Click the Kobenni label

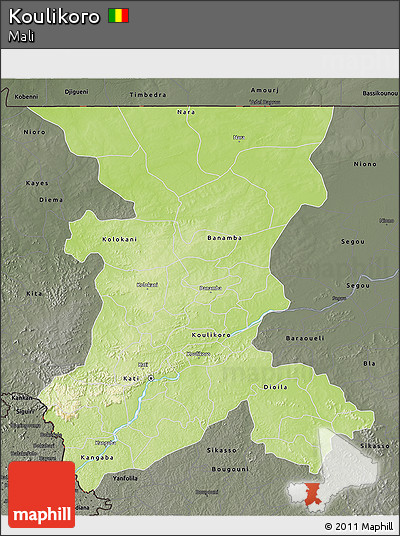(26, 97)
